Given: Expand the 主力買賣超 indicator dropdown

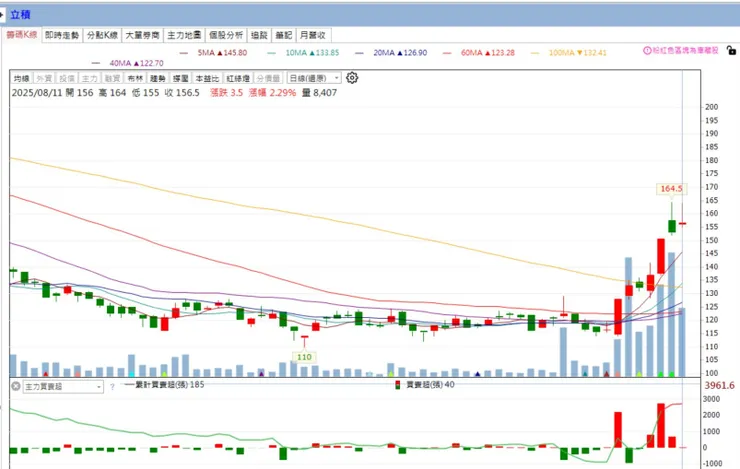Looking at the screenshot, I should pos(63,387).
